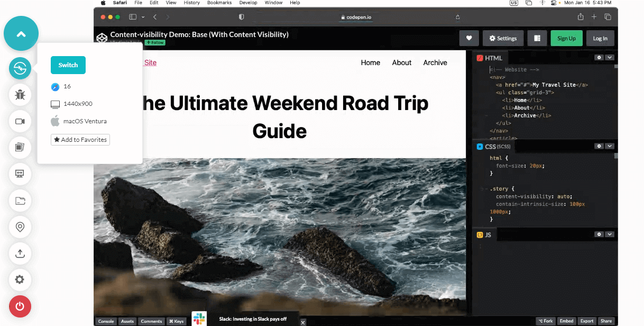
Task: Click Add to Favorites
Action: pos(80,140)
